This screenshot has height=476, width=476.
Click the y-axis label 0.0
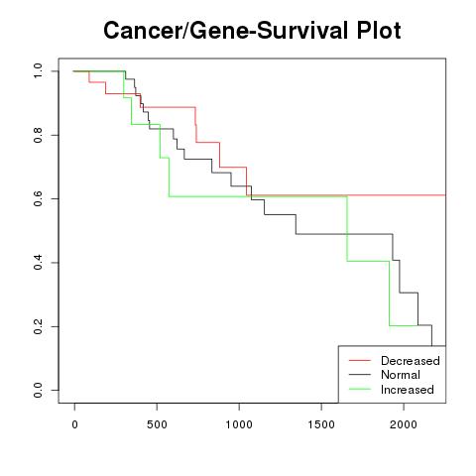38,390
